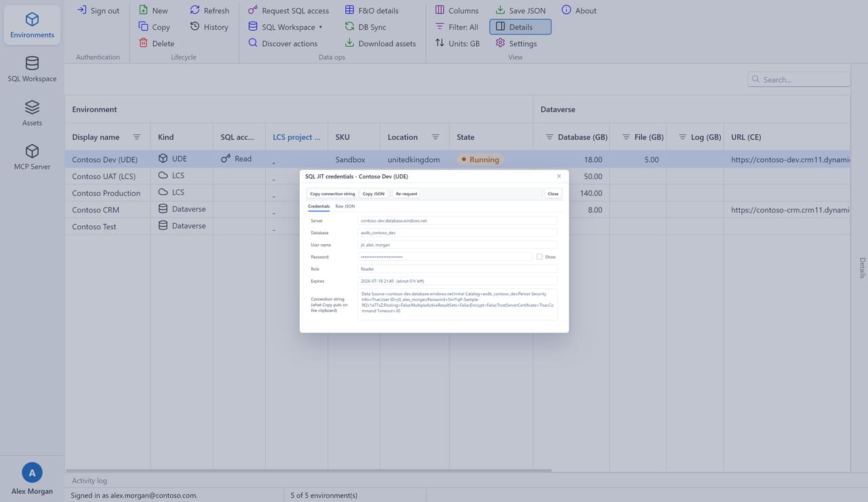Click the dialog's Close button
This screenshot has height=502, width=868.
click(x=553, y=193)
